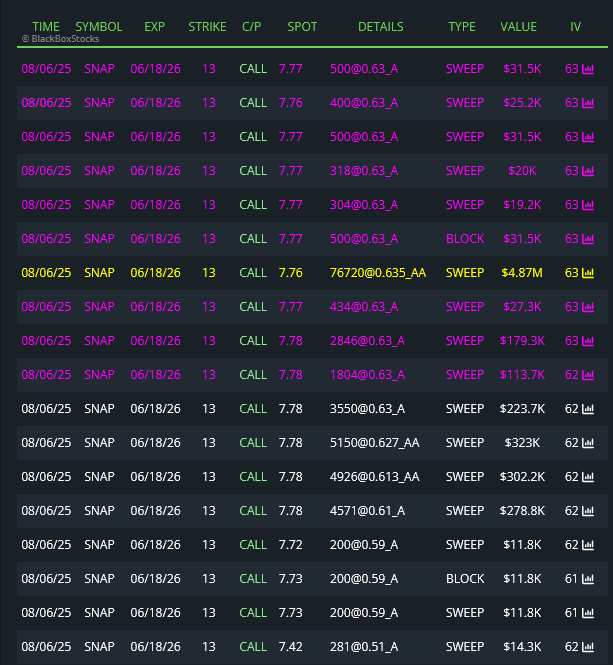Select the 5150@0.627_AA details cell

point(375,443)
